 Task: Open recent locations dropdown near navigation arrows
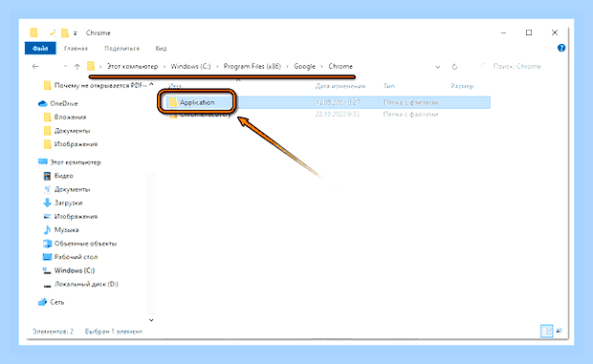[x=65, y=67]
